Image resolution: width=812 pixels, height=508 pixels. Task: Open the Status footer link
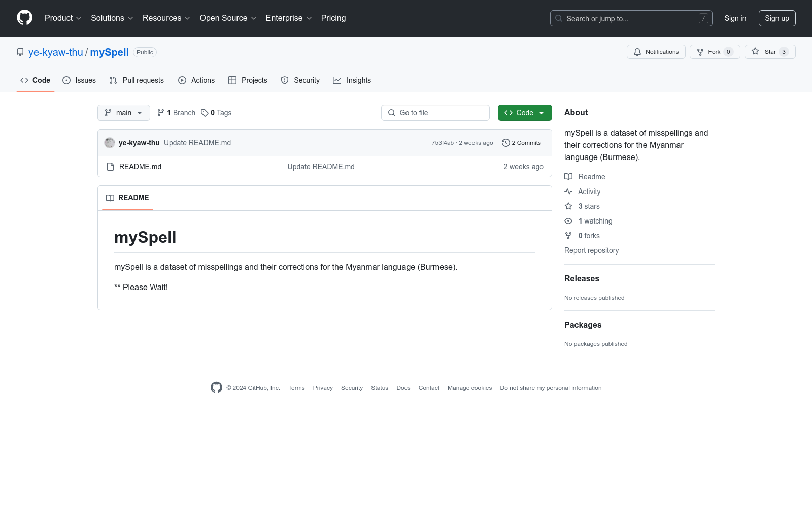pos(380,388)
